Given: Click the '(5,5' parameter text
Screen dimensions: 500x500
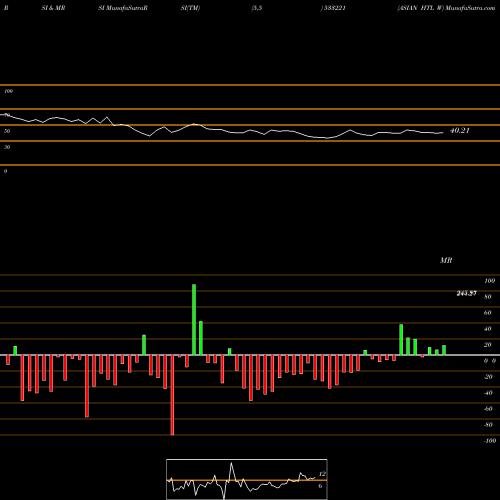Looking at the screenshot, I should 257,8.
